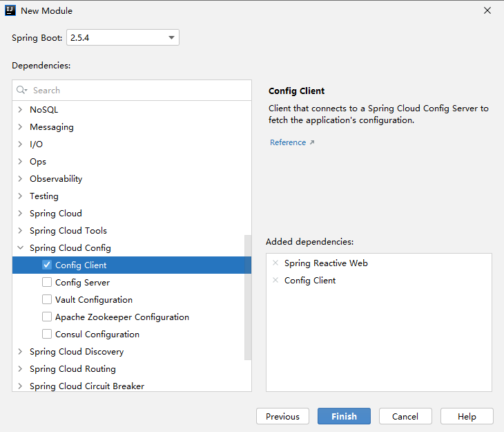Close the New Module dialog
The height and width of the screenshot is (432, 504).
pyautogui.click(x=487, y=10)
